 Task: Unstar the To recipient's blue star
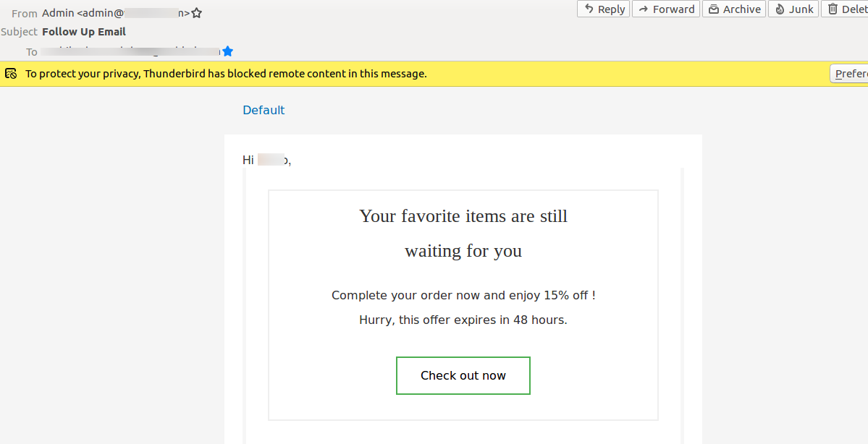coord(227,51)
